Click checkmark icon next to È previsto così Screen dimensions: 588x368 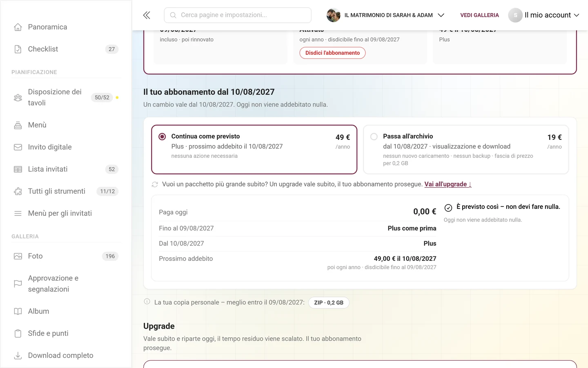coord(448,208)
